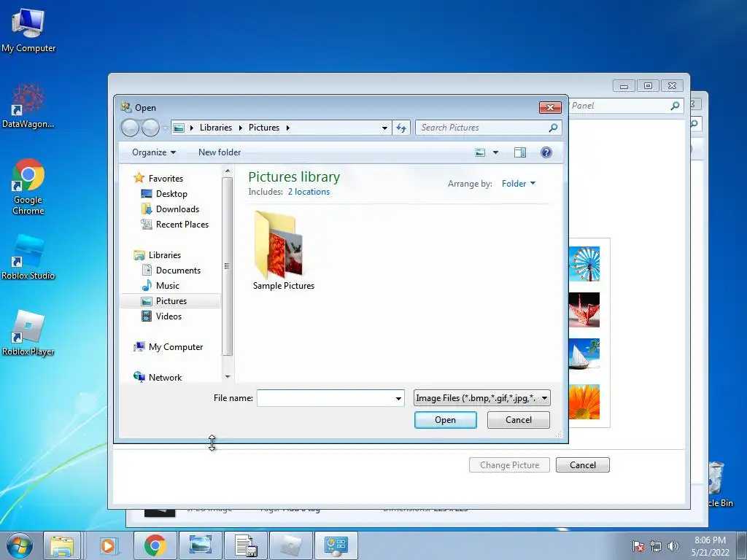
Task: Click the Action Center flag tray icon
Action: coord(638,546)
